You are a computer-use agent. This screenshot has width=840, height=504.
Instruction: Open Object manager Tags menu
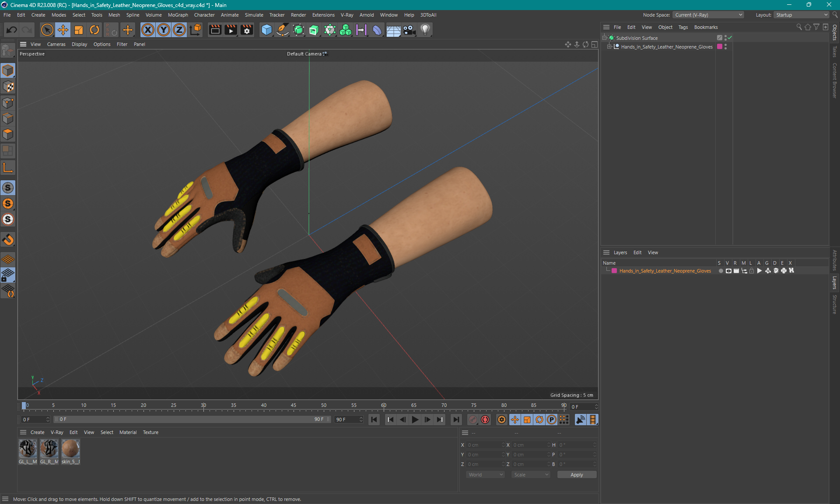pos(683,27)
